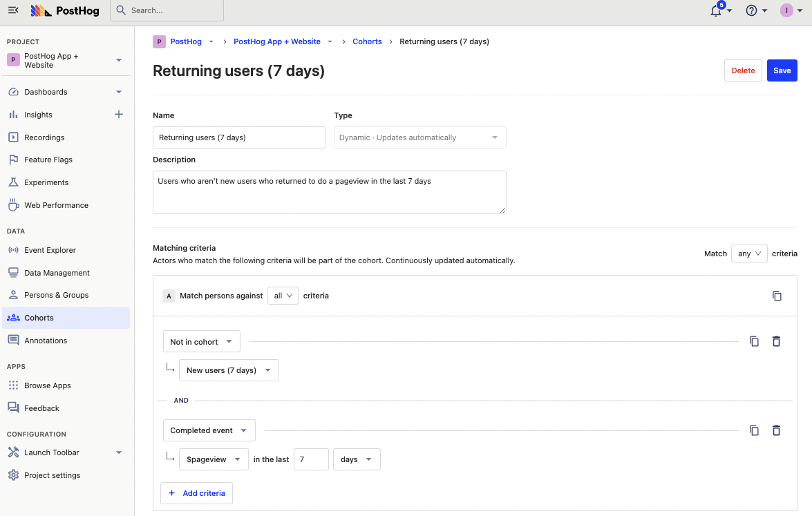The width and height of the screenshot is (812, 516).
Task: Expand the Dashboards sidebar chevron
Action: pyautogui.click(x=119, y=92)
